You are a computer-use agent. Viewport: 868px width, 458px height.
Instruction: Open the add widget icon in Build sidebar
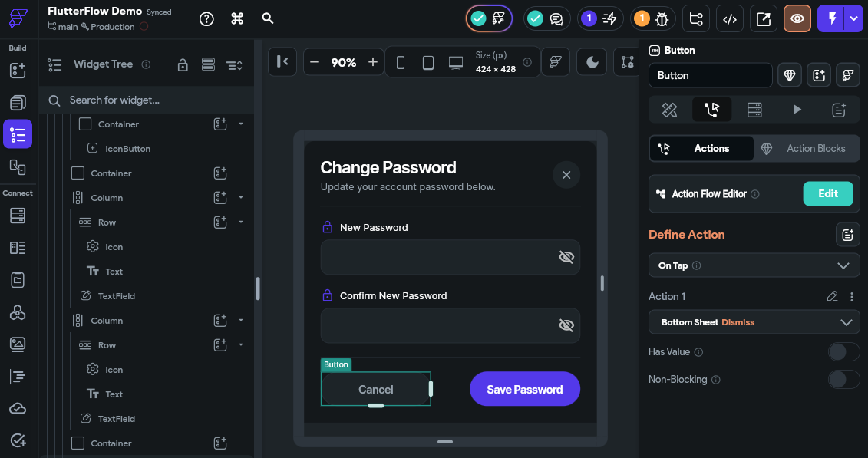(18, 71)
